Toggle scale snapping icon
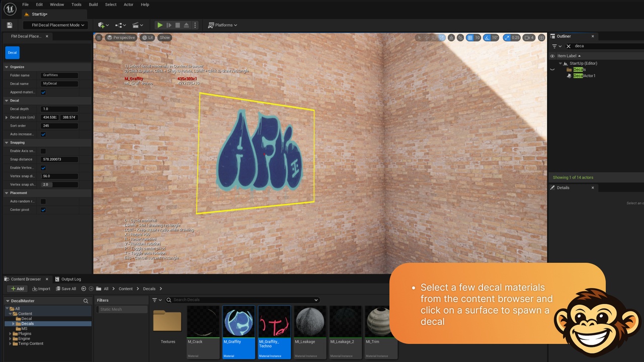This screenshot has height=362, width=644. (507, 38)
